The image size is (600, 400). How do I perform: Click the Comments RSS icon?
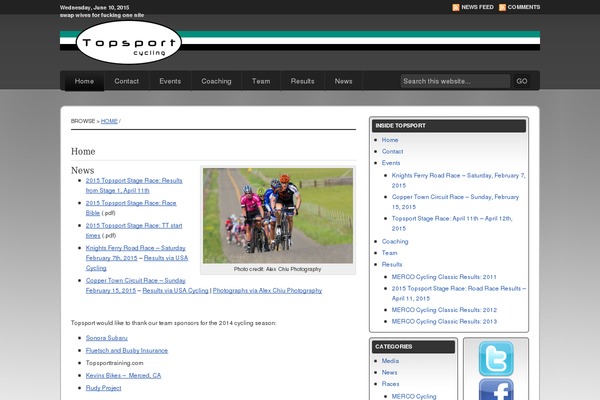pyautogui.click(x=502, y=7)
